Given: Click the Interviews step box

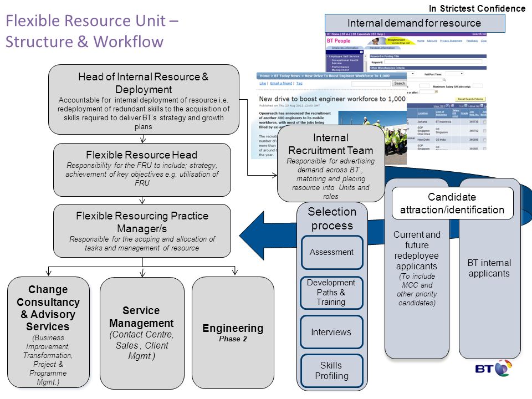Looking at the screenshot, I should (x=331, y=332).
